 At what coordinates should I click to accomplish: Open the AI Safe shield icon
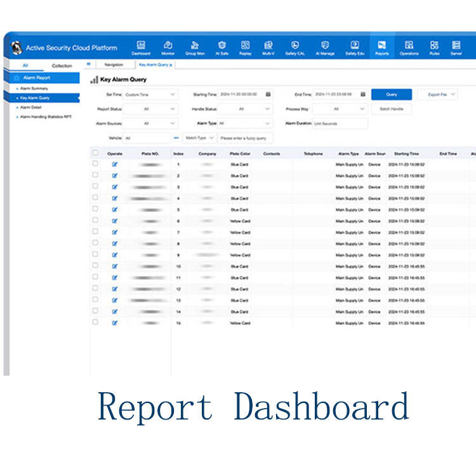point(221,46)
